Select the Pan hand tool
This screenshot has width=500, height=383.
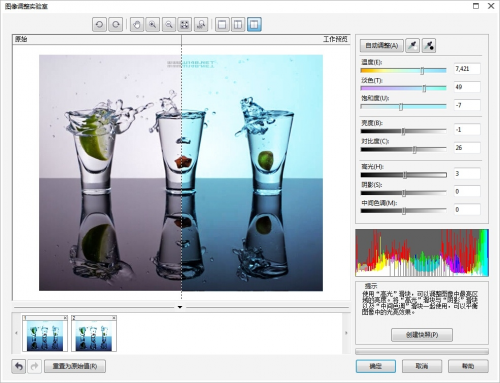[137, 24]
